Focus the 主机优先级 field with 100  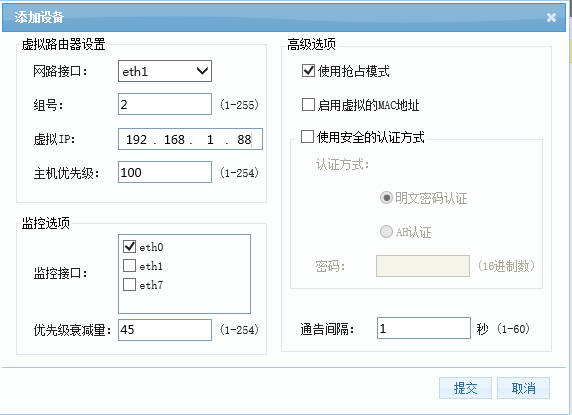pos(165,172)
